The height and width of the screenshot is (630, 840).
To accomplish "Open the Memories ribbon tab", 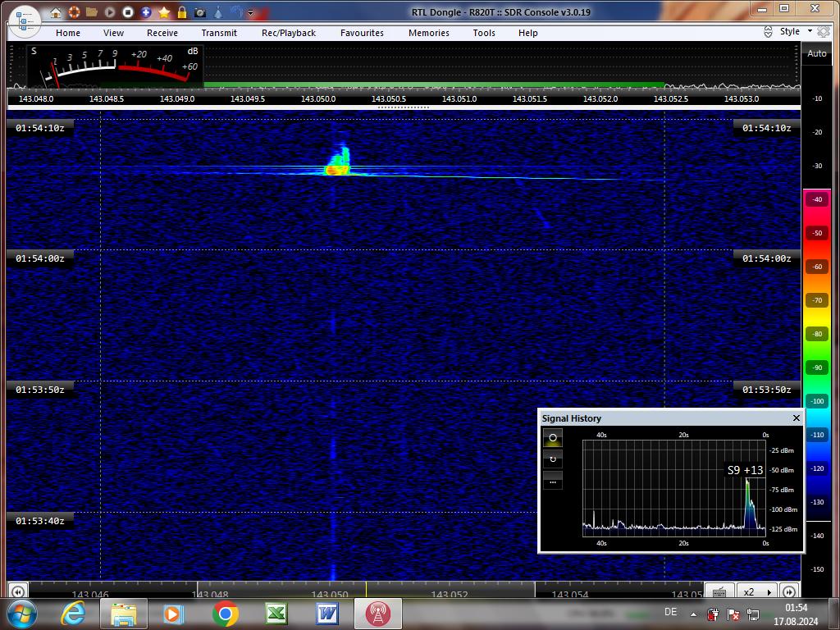I will coord(429,33).
